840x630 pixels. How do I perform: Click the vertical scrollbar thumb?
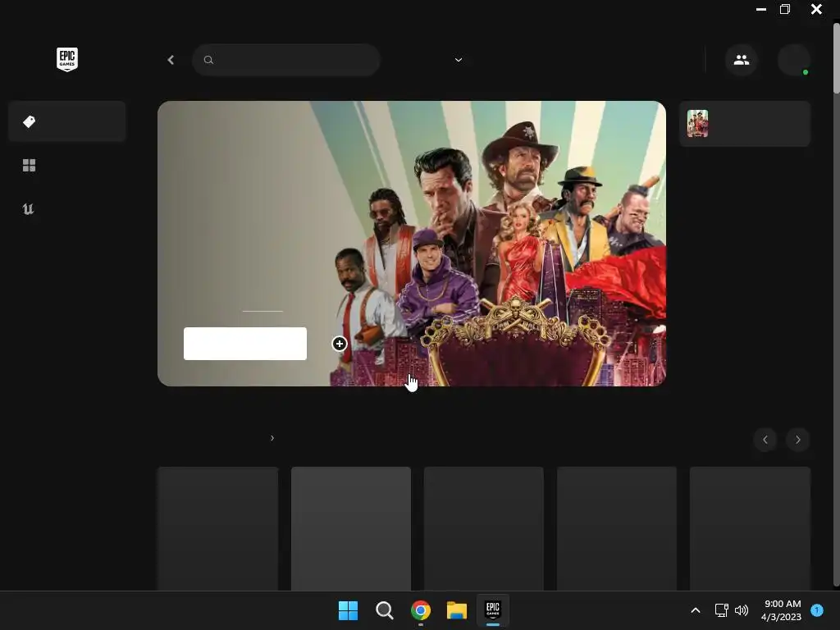(x=836, y=59)
